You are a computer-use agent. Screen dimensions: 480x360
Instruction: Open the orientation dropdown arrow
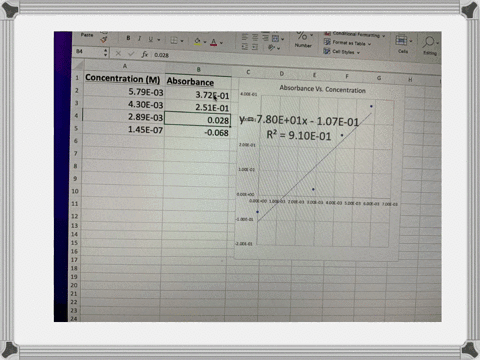coord(278,49)
